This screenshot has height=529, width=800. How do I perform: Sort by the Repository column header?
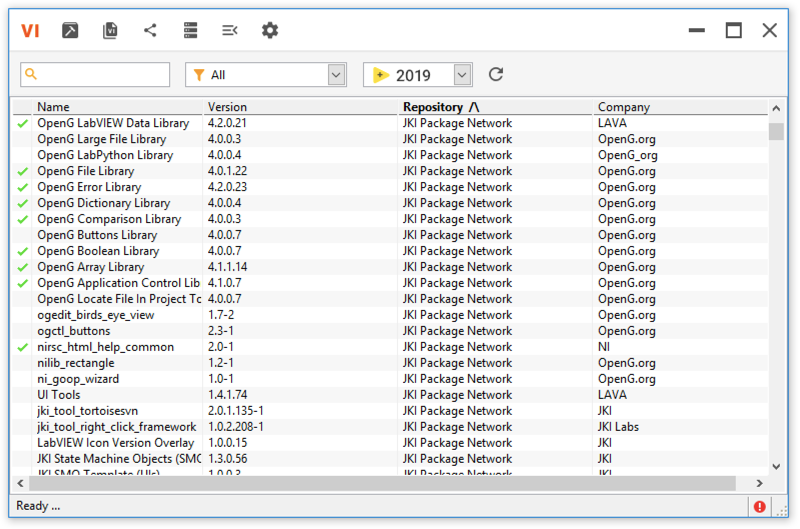pos(495,107)
